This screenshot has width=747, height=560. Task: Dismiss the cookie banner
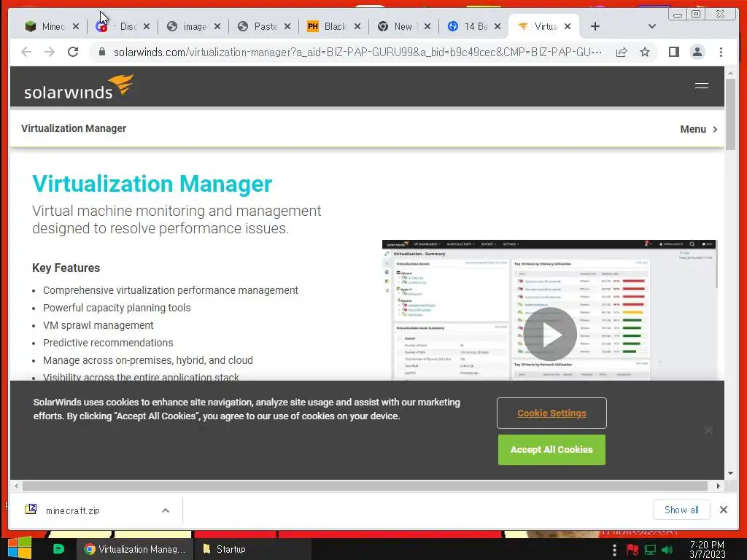(x=708, y=430)
